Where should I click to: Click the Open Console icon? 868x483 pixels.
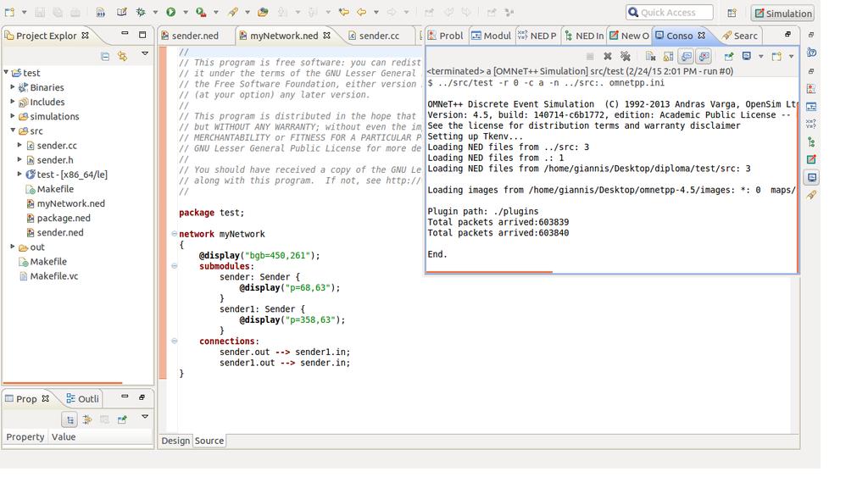[x=776, y=56]
